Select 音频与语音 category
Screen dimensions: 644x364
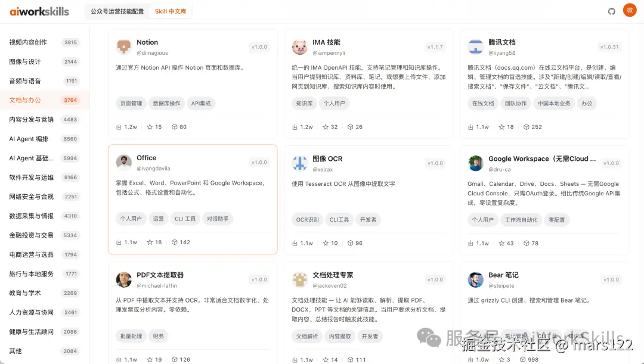coord(44,81)
